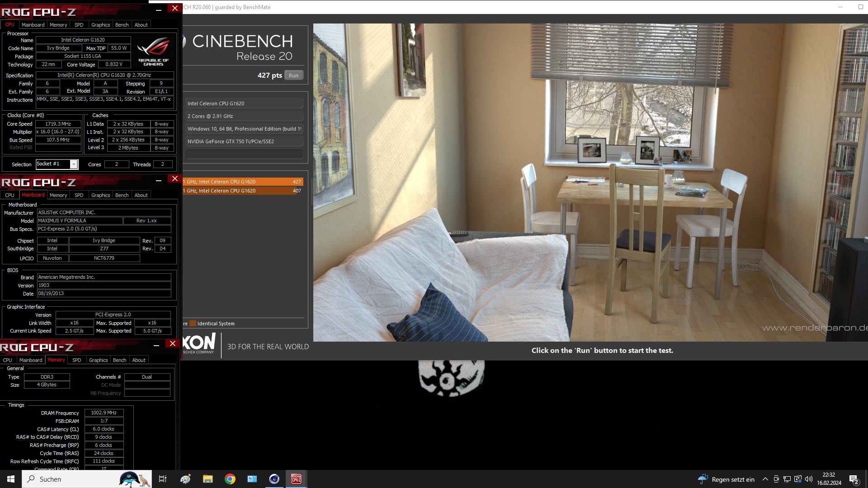Image resolution: width=868 pixels, height=488 pixels.
Task: Open Graphics tab in middle CPU-Z window
Action: click(100, 195)
